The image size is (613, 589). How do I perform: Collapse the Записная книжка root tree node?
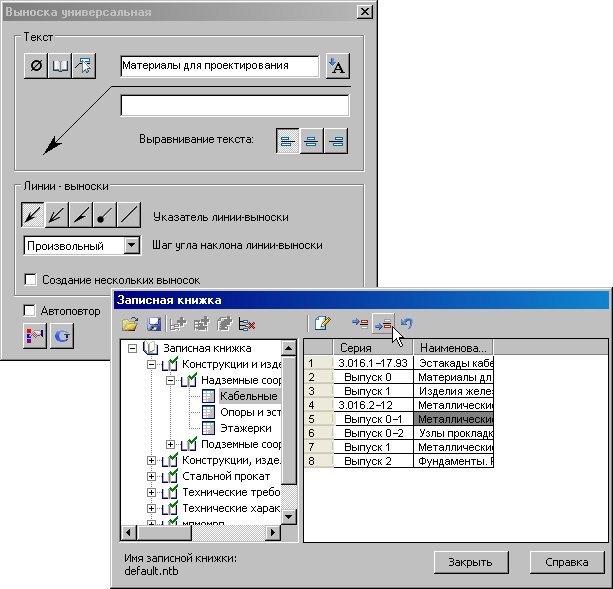[133, 348]
